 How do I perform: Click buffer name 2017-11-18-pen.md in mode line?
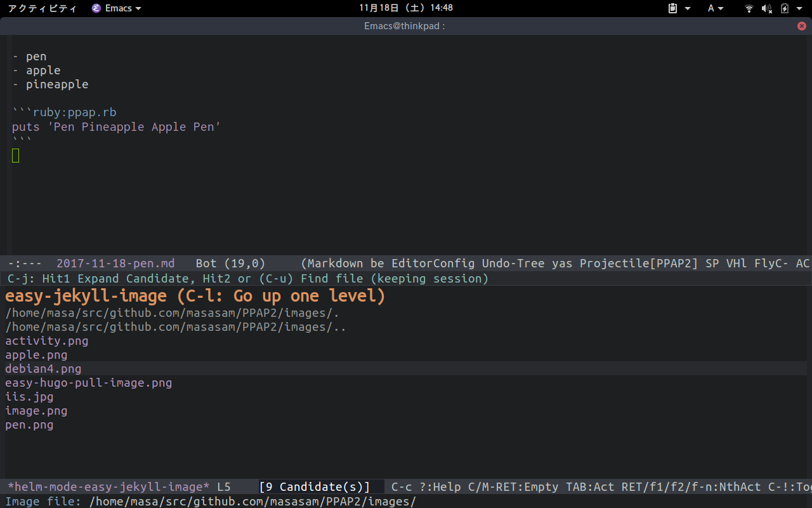115,263
